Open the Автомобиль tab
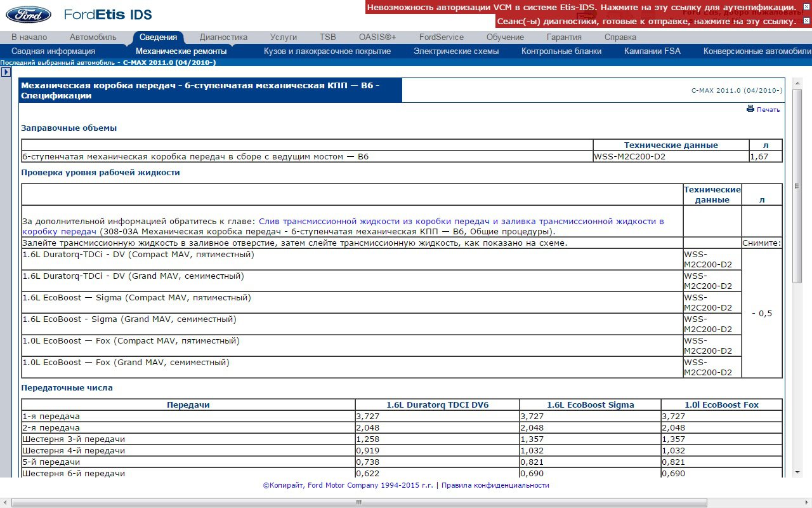Screen dimensions: 812x508 point(93,37)
